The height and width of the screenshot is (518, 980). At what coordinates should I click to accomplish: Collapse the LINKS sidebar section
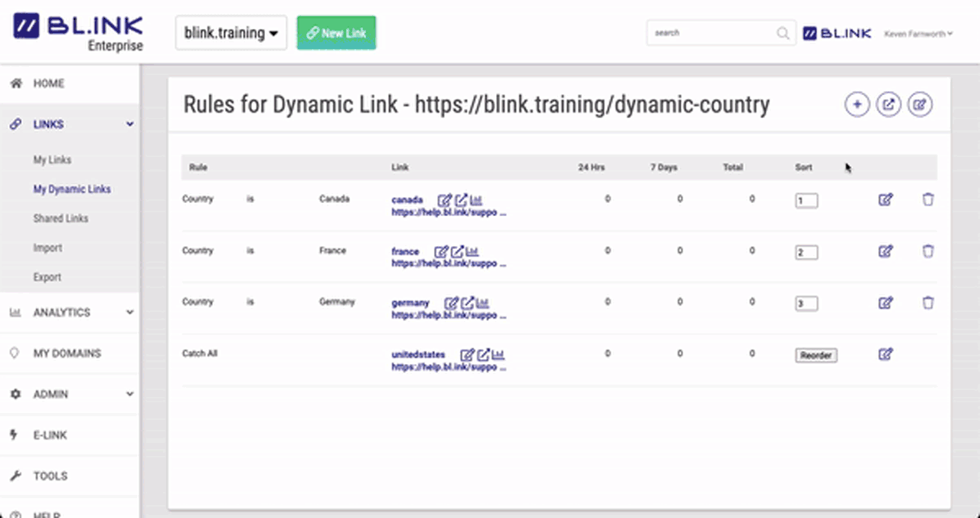(x=129, y=124)
